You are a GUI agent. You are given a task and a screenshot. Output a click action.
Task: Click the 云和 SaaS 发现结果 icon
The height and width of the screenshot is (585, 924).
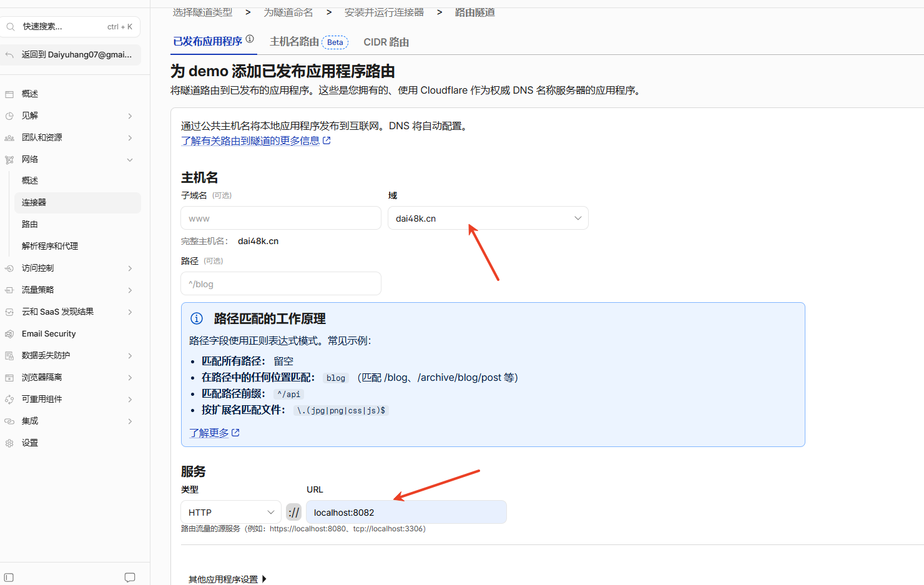[9, 312]
